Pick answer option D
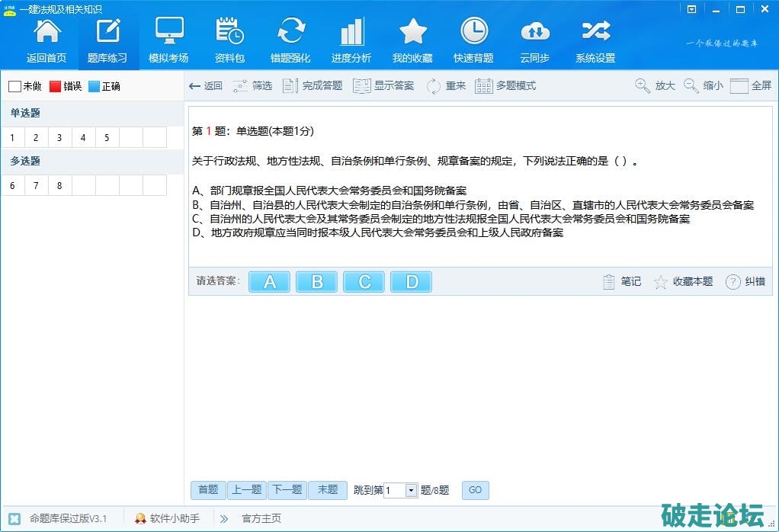The width and height of the screenshot is (779, 532). tap(411, 282)
